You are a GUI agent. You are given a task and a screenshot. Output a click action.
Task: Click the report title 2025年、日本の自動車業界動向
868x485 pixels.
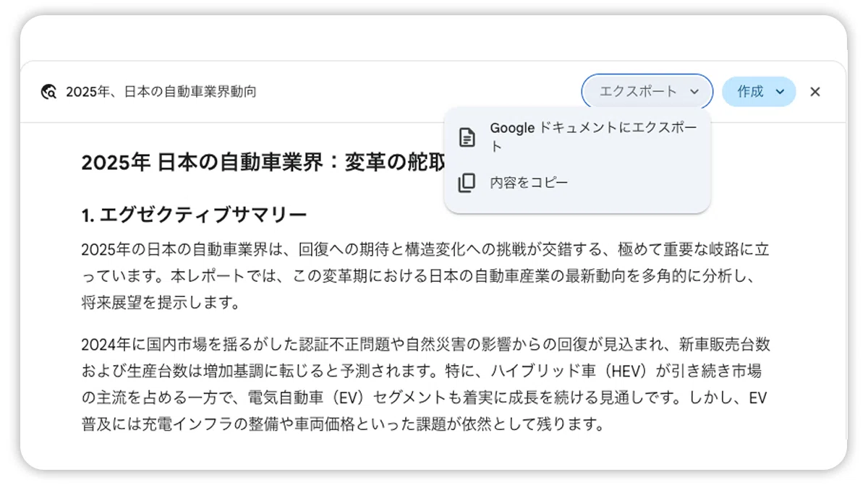(x=161, y=92)
